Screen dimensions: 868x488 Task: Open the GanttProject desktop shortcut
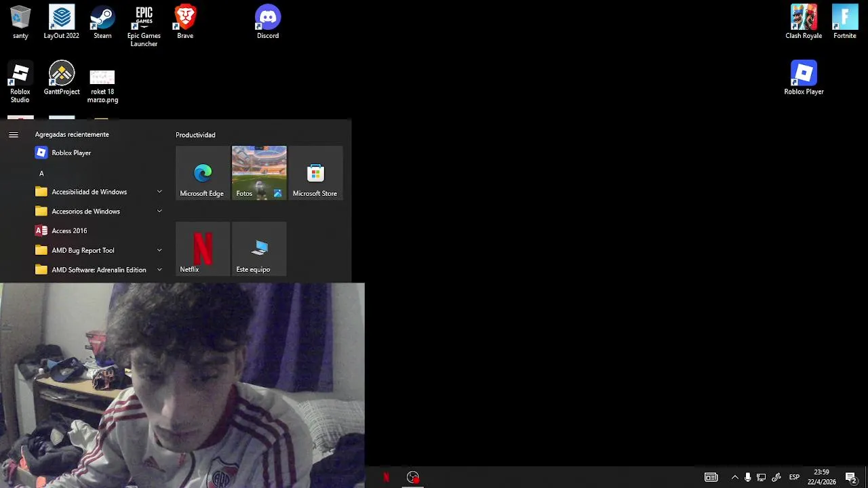tap(62, 78)
